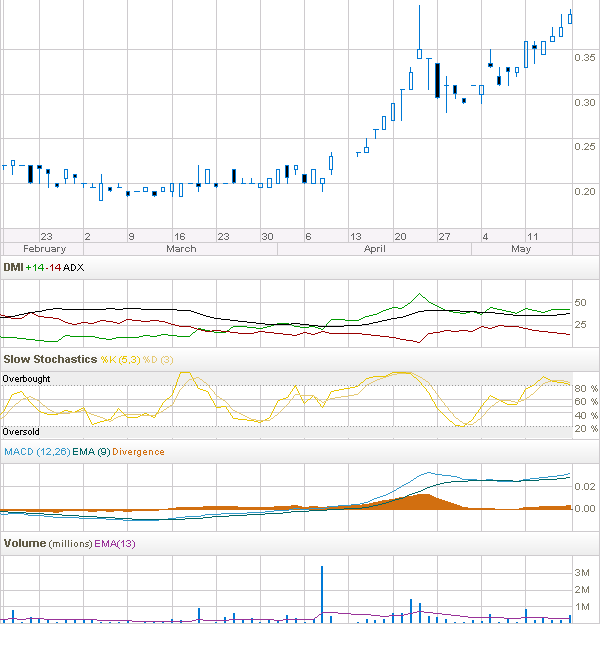Click the Oversold label in stochastics panel

20,432
